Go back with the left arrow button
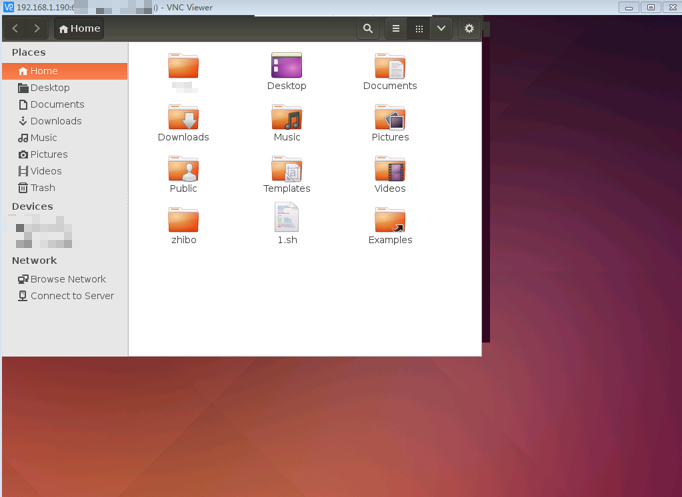The height and width of the screenshot is (497, 682). tap(15, 28)
